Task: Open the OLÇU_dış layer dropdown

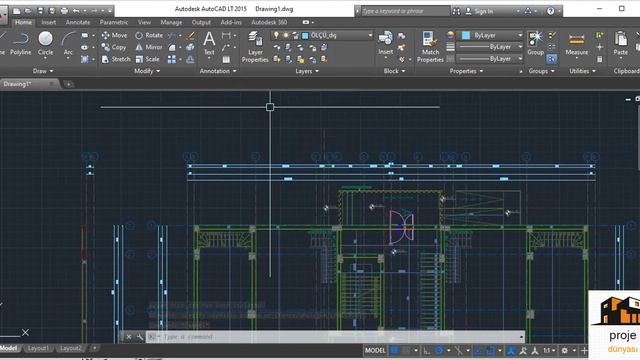Action: (322, 36)
